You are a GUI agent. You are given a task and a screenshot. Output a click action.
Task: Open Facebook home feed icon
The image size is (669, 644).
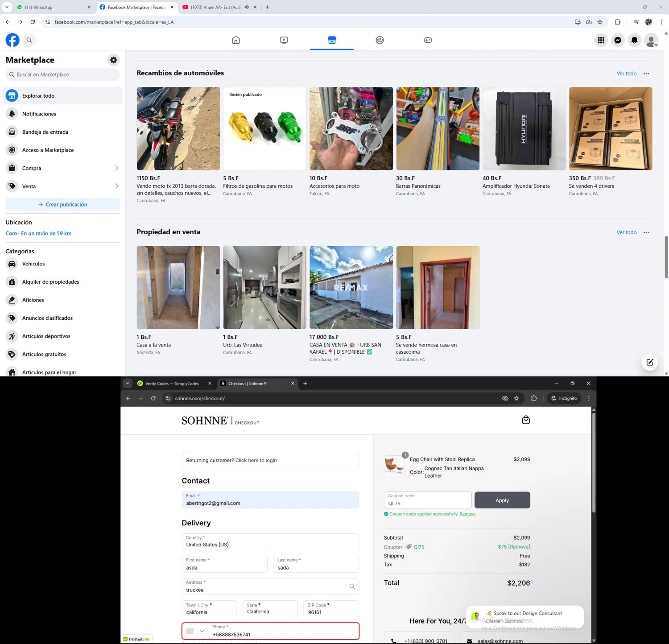pyautogui.click(x=235, y=40)
